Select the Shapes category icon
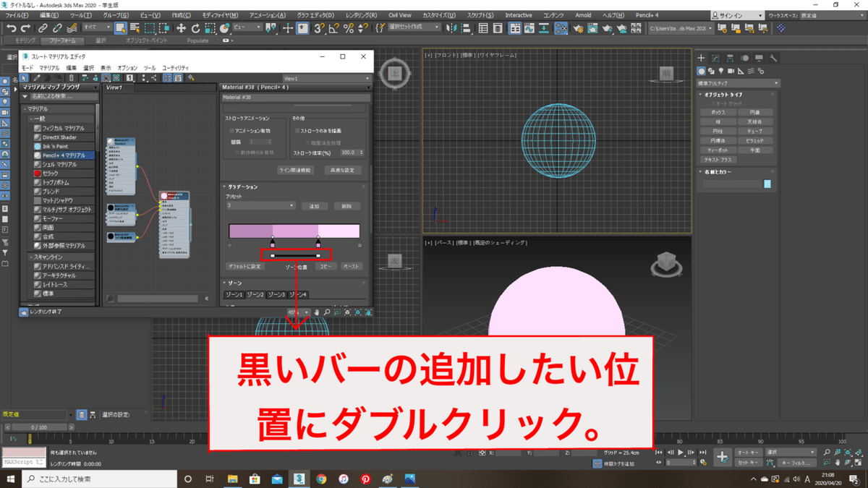Image resolution: width=868 pixels, height=488 pixels. tap(711, 71)
